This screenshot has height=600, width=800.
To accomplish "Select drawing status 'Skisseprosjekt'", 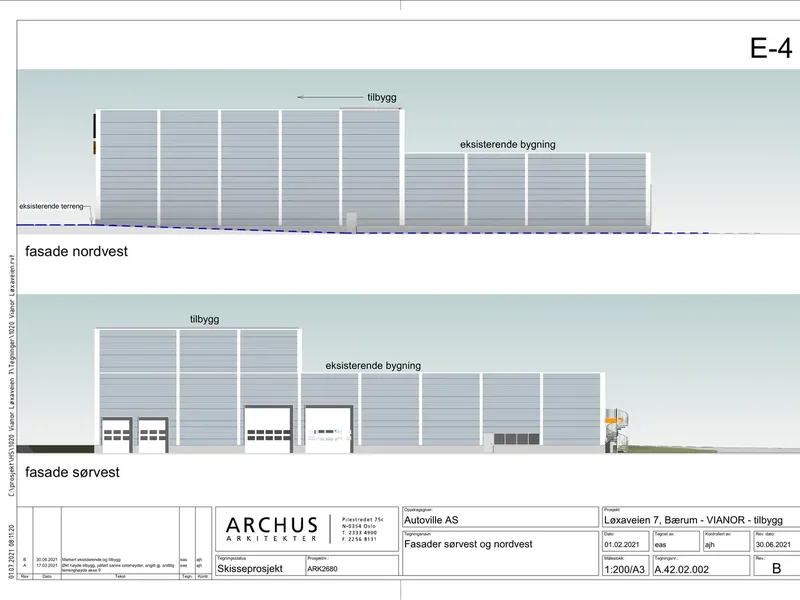I will 250,568.
